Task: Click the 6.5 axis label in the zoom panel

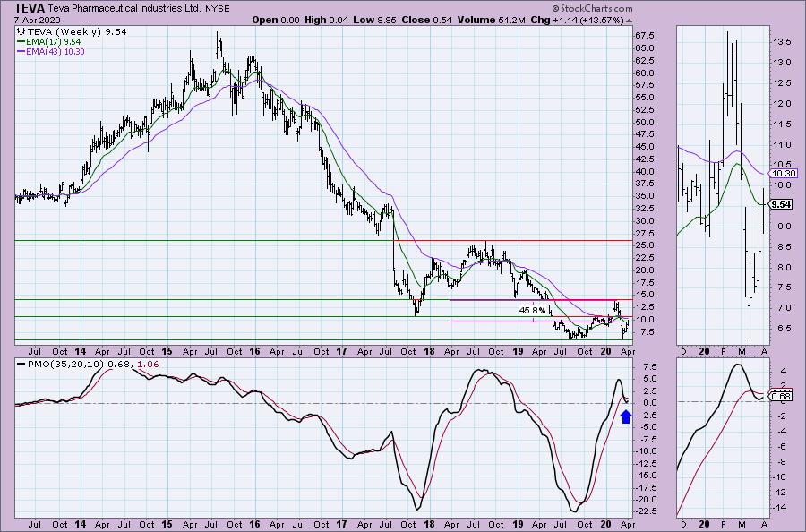Action: (x=785, y=328)
